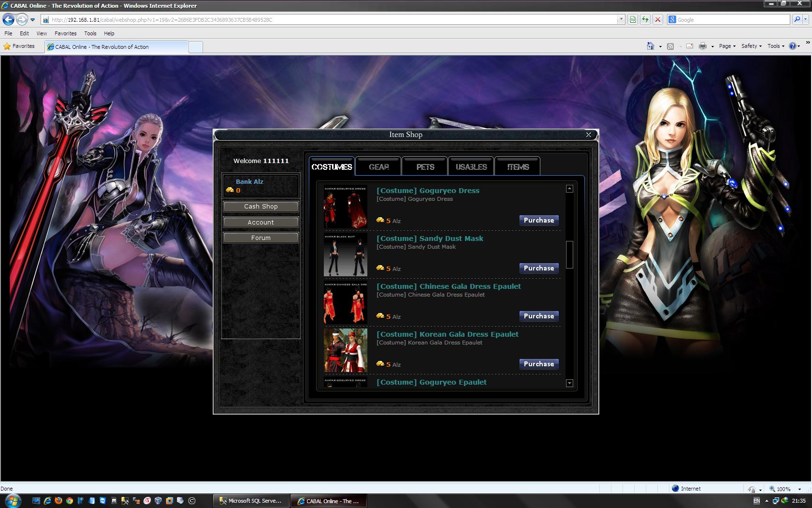Image resolution: width=812 pixels, height=508 pixels.
Task: Open the Chinese Gala Dress Epaulet title
Action: 449,286
